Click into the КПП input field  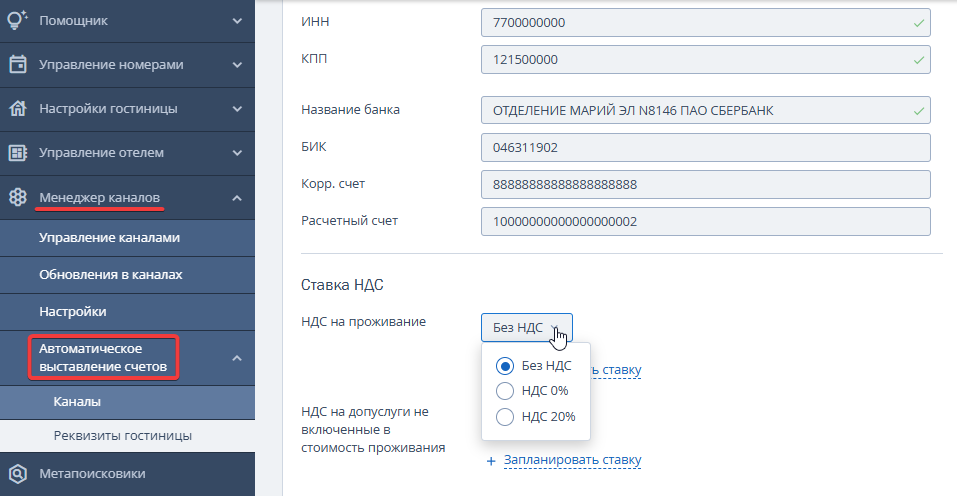[x=706, y=60]
